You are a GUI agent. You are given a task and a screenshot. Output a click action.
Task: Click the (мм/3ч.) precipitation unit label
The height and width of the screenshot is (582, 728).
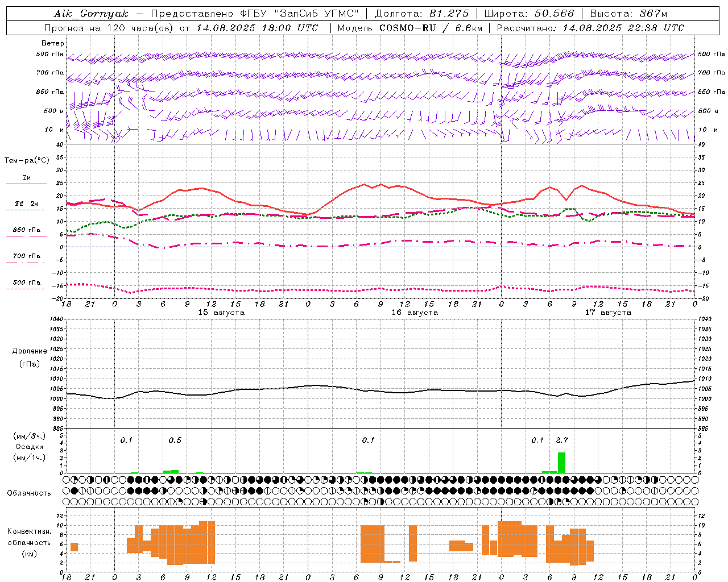[30, 436]
